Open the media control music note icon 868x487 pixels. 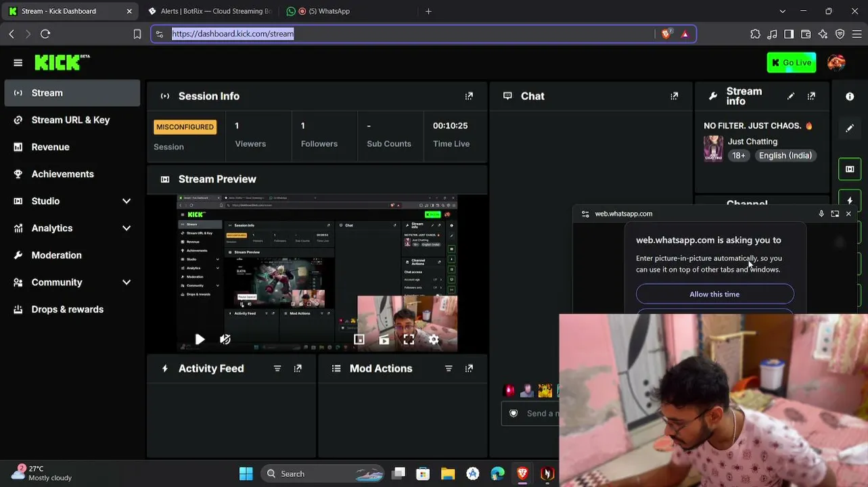[773, 34]
